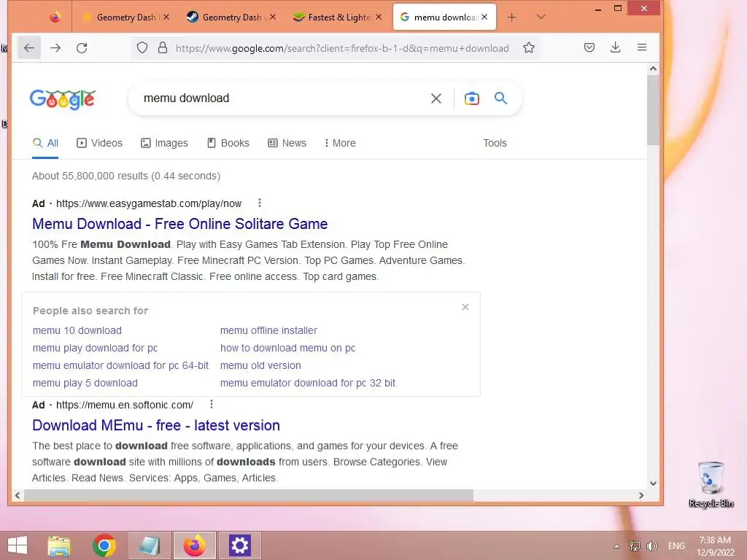747x560 pixels.
Task: Expand the More search filters menu
Action: point(340,143)
